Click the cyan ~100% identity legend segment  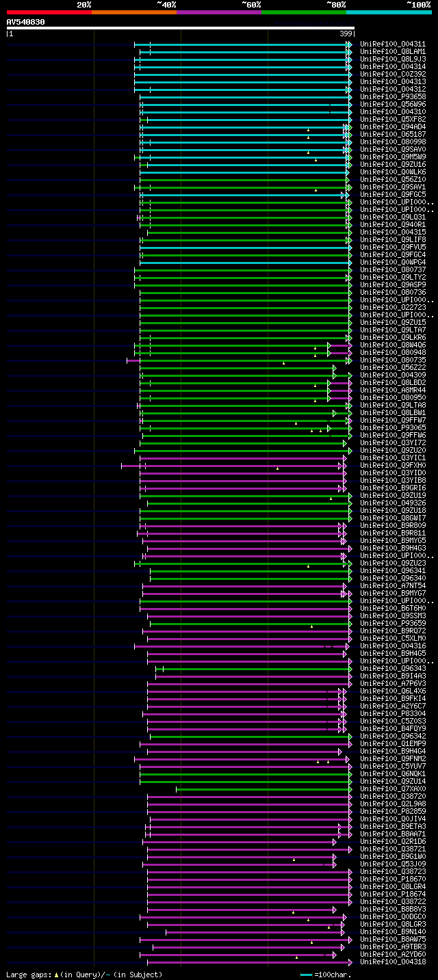click(x=389, y=12)
